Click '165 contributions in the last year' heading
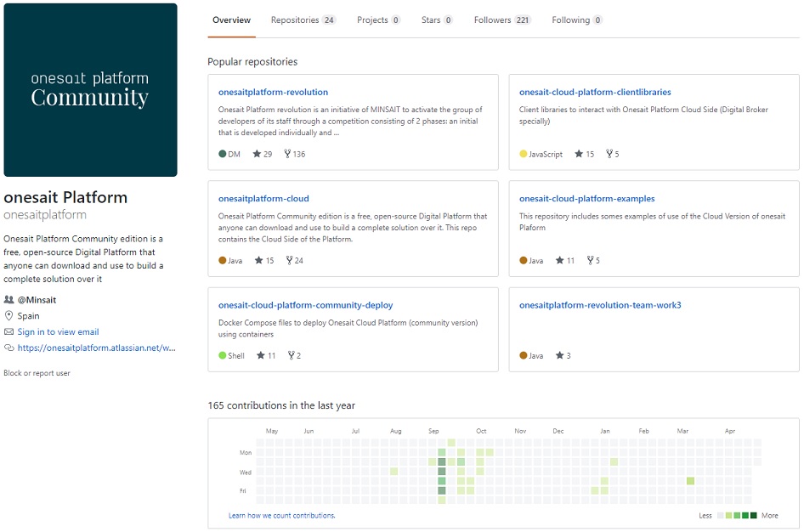This screenshot has width=804, height=532. (x=281, y=405)
